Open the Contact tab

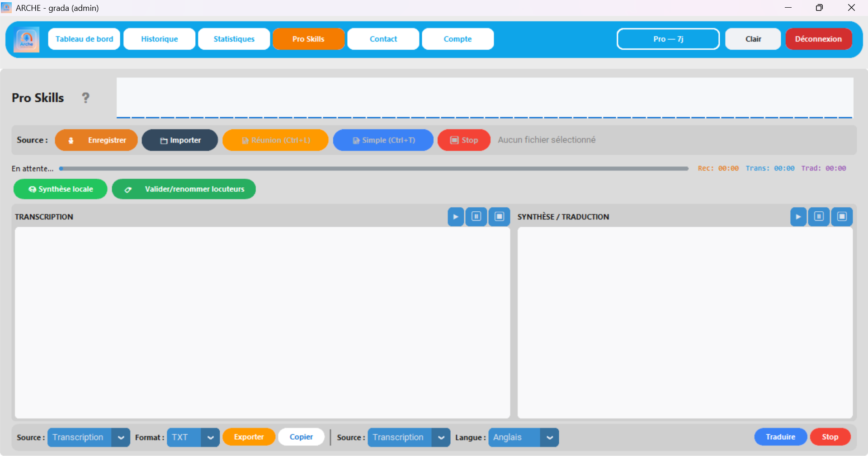click(383, 39)
